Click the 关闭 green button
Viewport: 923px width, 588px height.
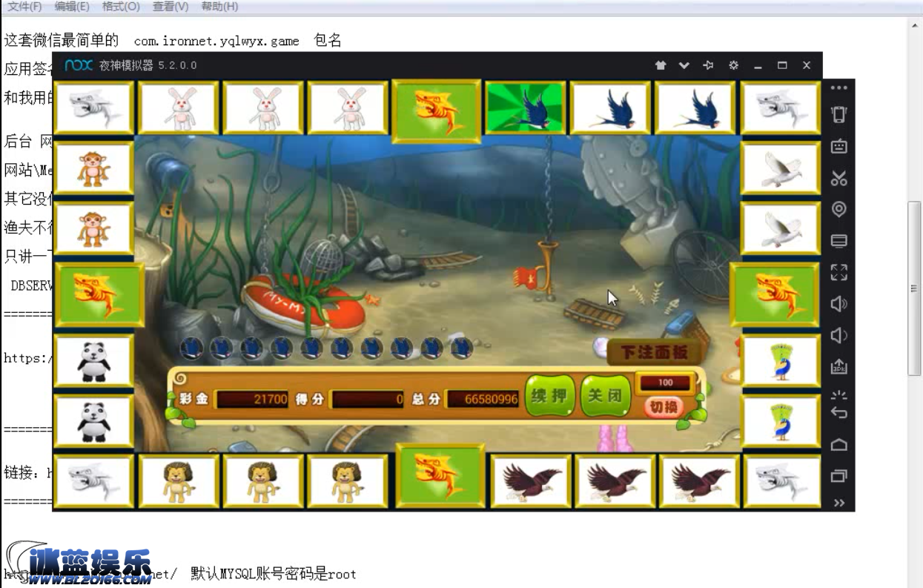click(x=605, y=396)
